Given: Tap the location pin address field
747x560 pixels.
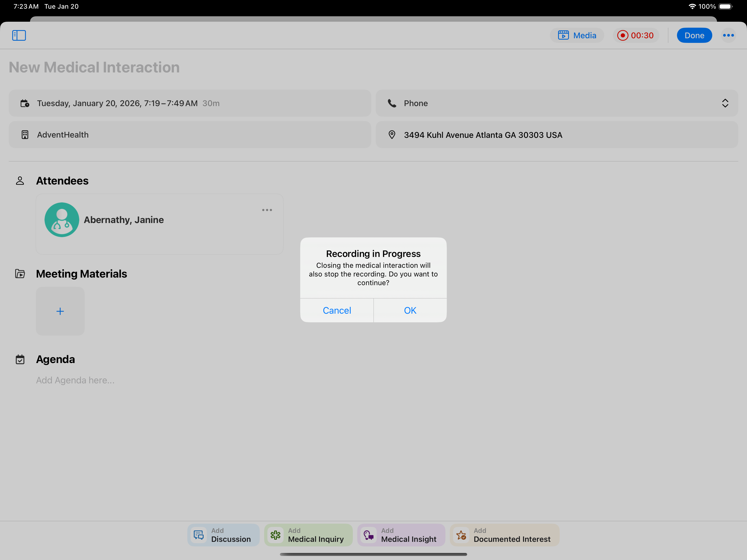Looking at the screenshot, I should point(556,135).
